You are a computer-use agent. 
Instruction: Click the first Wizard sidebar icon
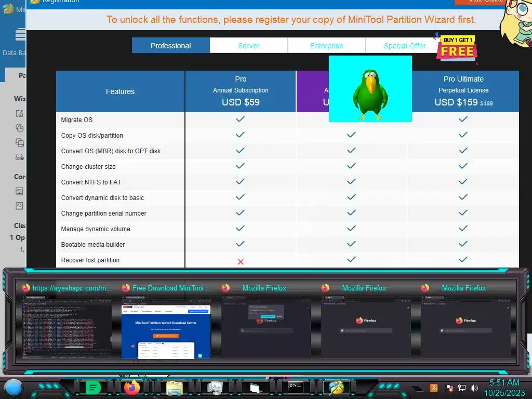click(20, 114)
